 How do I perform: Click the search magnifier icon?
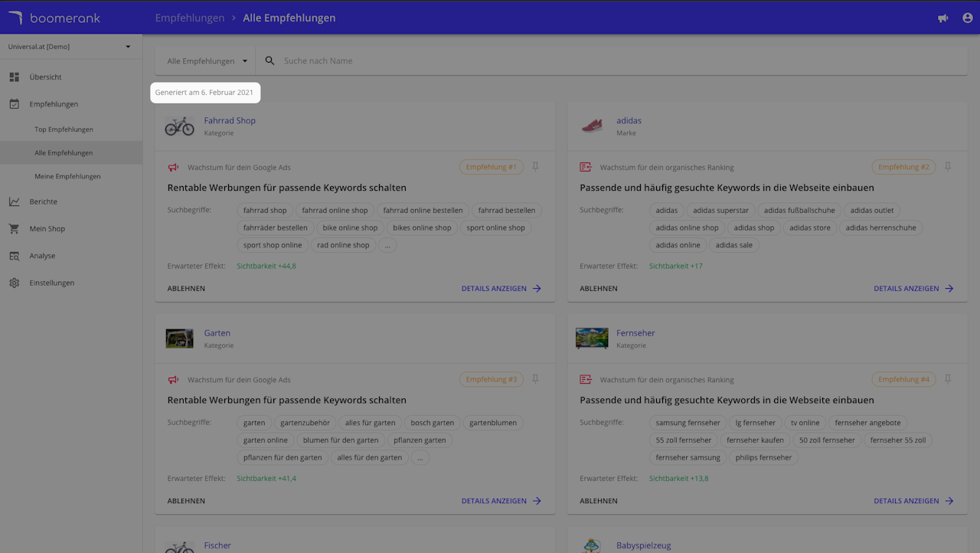pyautogui.click(x=269, y=61)
